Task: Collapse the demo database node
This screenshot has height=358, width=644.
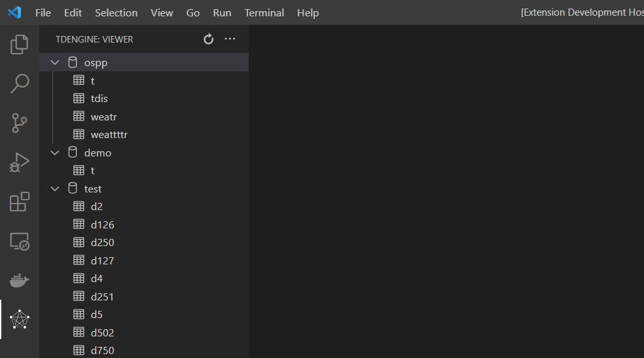Action: [55, 152]
